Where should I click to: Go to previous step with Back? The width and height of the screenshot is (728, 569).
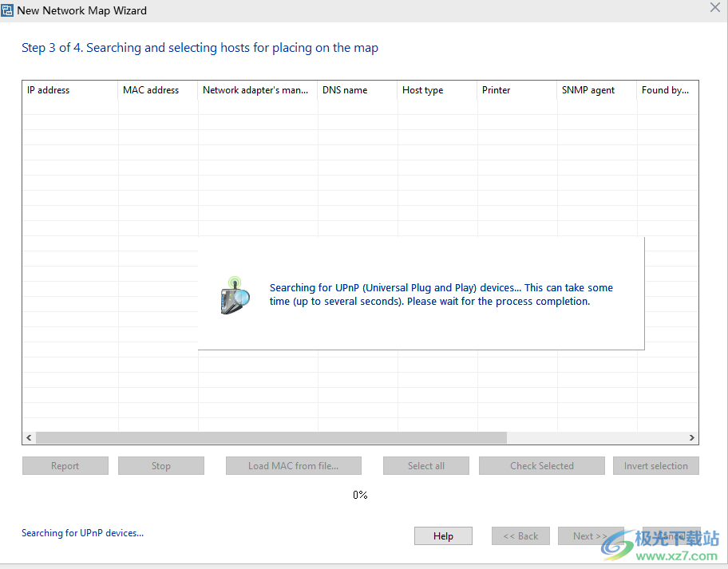pos(520,536)
